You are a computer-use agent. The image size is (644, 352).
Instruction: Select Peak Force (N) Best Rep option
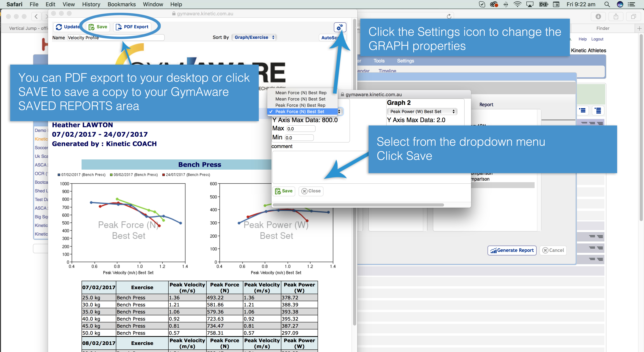click(300, 105)
